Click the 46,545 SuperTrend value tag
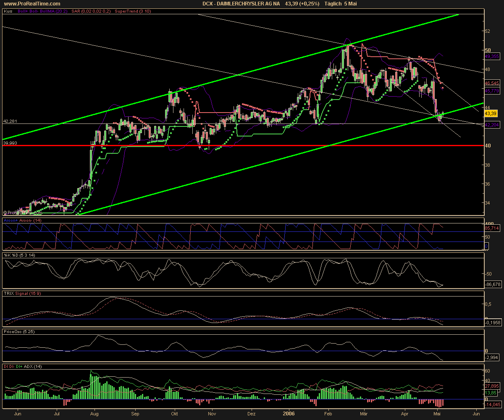The height and width of the screenshot is (420, 504). (x=492, y=84)
